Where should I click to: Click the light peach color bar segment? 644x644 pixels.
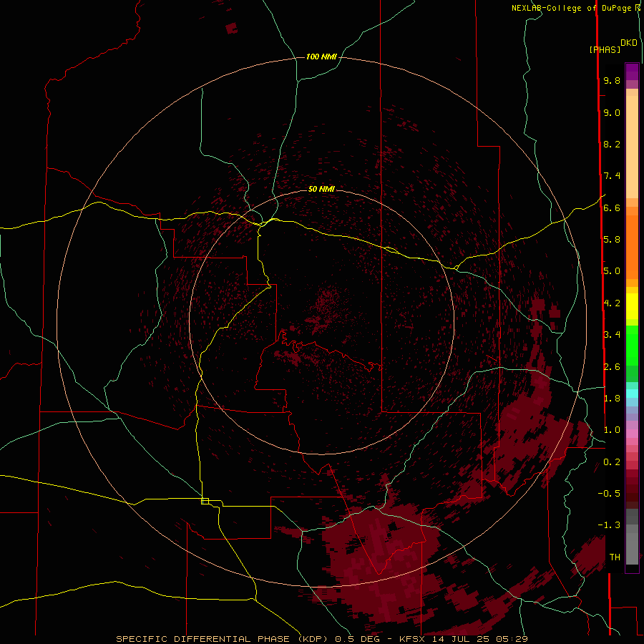pos(632,147)
